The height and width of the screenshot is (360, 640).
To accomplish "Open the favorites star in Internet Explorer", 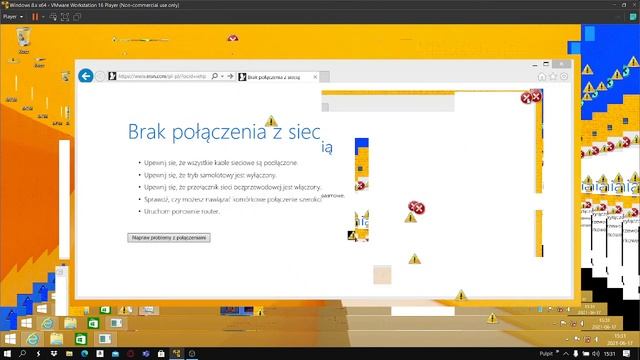I will click(553, 77).
